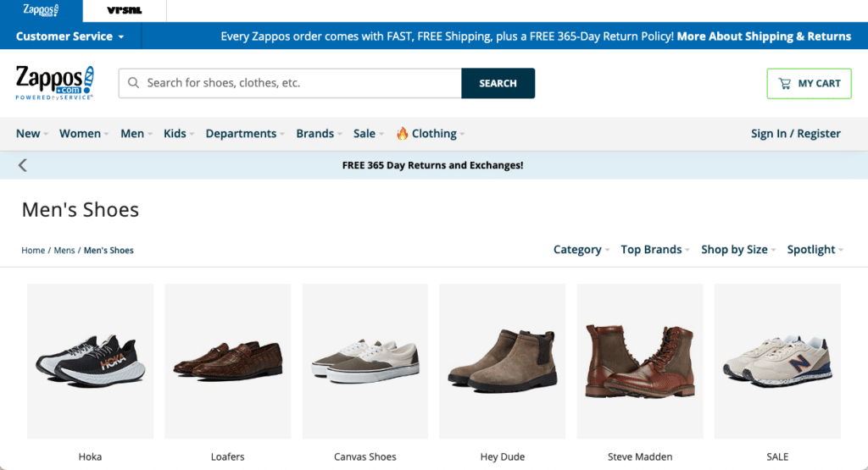This screenshot has height=470, width=868.
Task: Go to Mens breadcrumb link
Action: (x=64, y=250)
